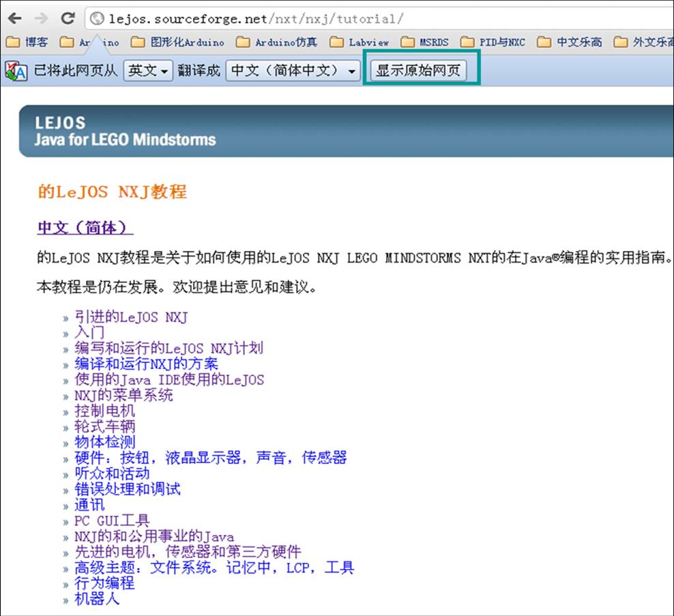
Task: Click the 本教程是仍在发展 paragraph
Action: pos(177,287)
